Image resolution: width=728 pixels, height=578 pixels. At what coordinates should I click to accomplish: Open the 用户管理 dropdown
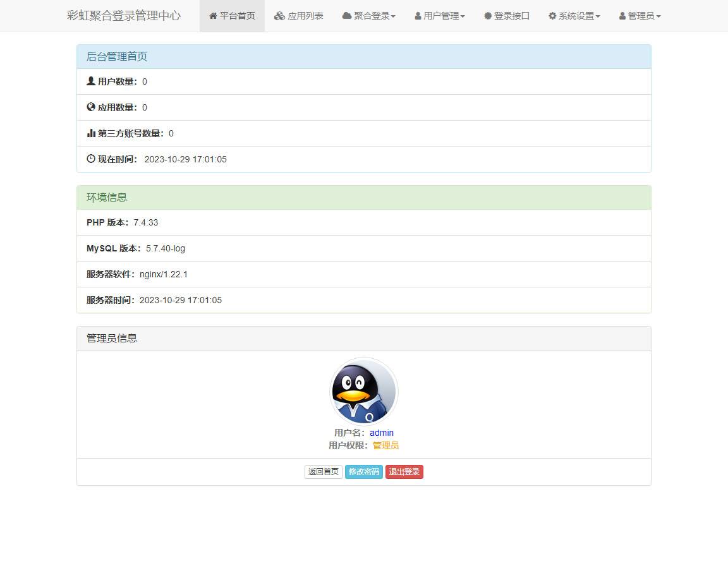pos(439,16)
